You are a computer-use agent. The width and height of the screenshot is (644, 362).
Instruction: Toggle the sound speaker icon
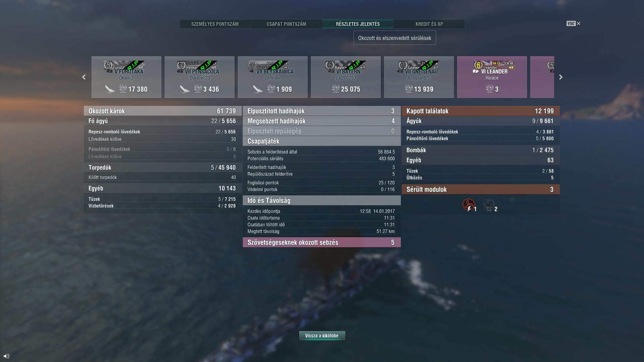(x=6, y=356)
